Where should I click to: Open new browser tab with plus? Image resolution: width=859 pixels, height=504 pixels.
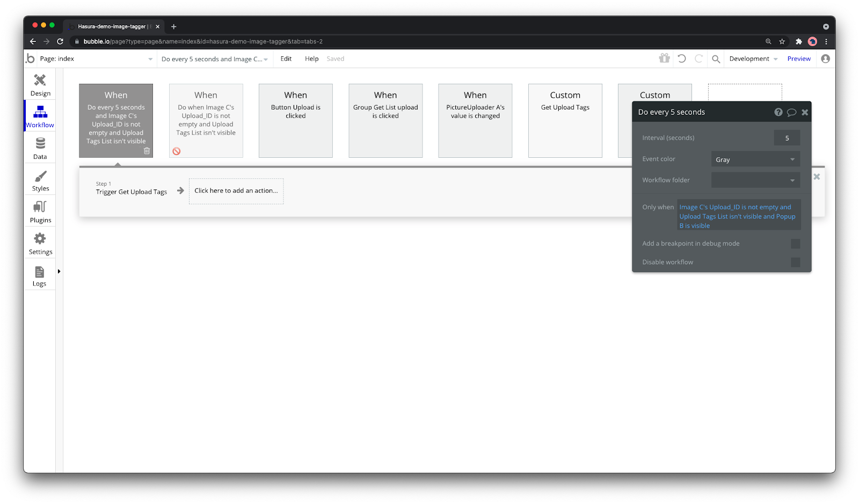pyautogui.click(x=173, y=26)
